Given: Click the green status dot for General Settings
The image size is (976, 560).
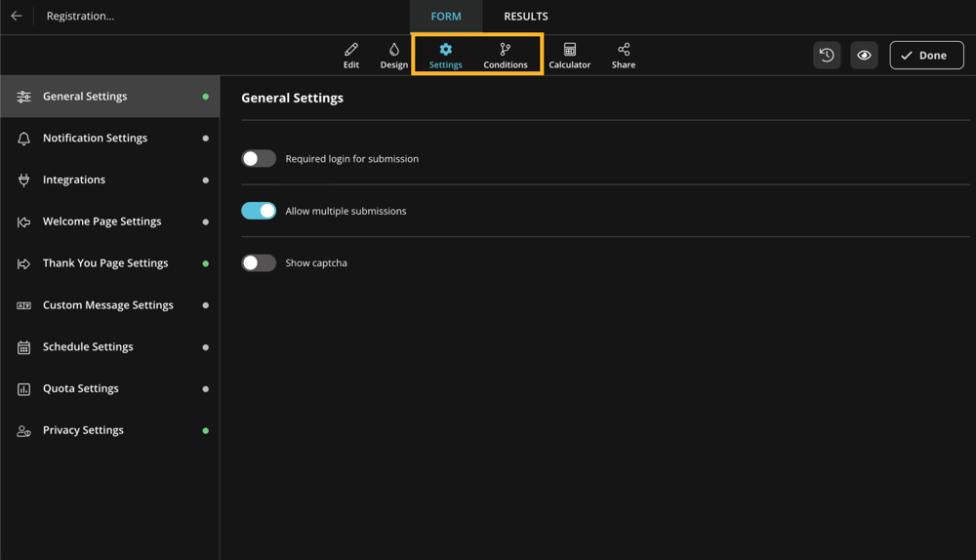Looking at the screenshot, I should click(205, 97).
